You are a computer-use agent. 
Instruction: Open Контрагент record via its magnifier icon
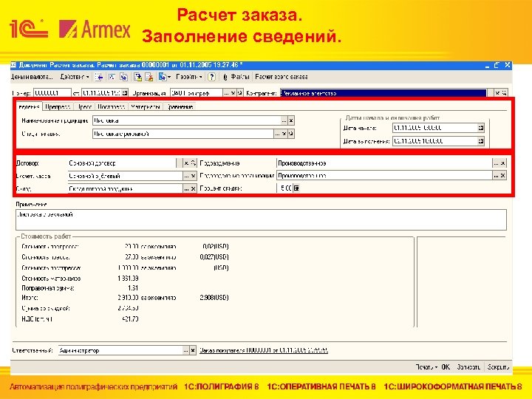pyautogui.click(x=504, y=92)
